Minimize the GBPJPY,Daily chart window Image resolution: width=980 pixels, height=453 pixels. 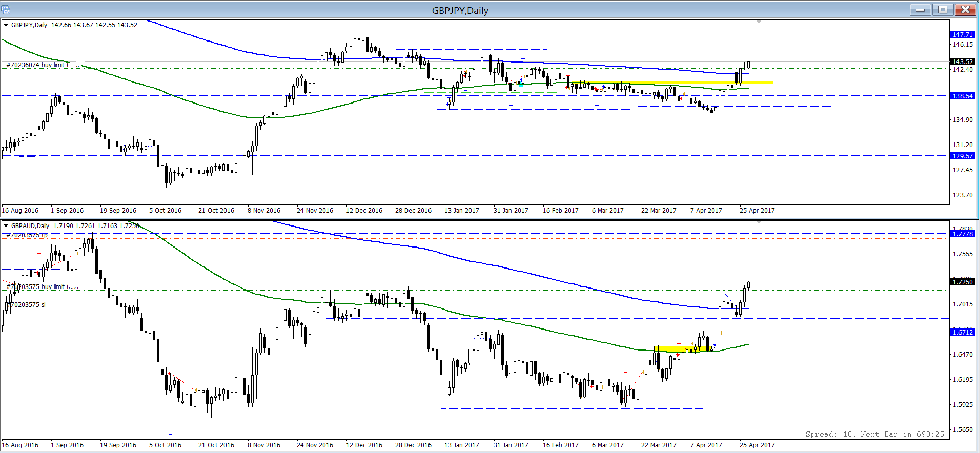921,10
